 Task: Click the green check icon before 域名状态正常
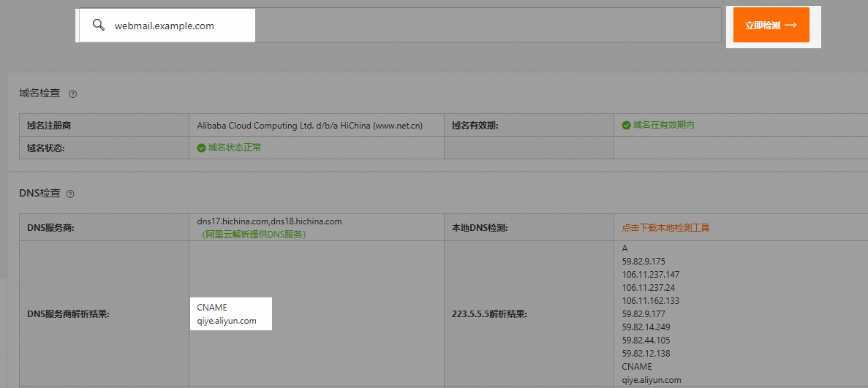[201, 148]
